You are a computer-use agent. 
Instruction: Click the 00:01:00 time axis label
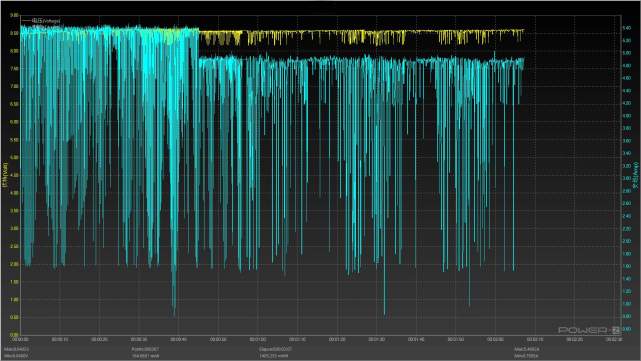point(258,339)
